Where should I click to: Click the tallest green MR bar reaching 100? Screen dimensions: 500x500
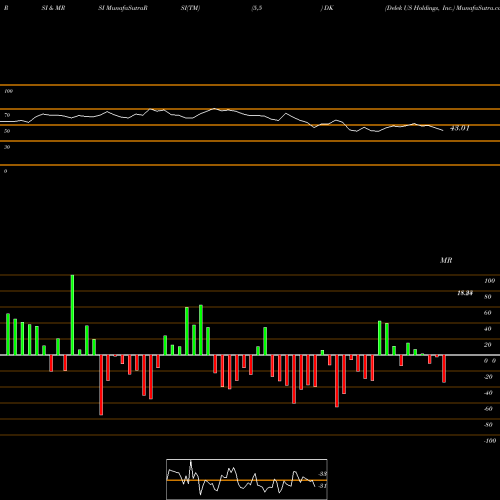[x=72, y=315]
